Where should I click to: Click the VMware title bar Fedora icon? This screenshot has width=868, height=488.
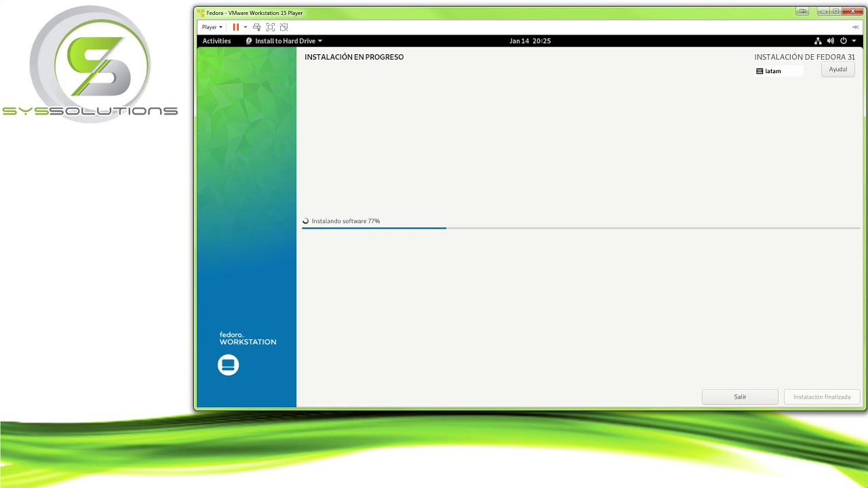click(x=201, y=13)
